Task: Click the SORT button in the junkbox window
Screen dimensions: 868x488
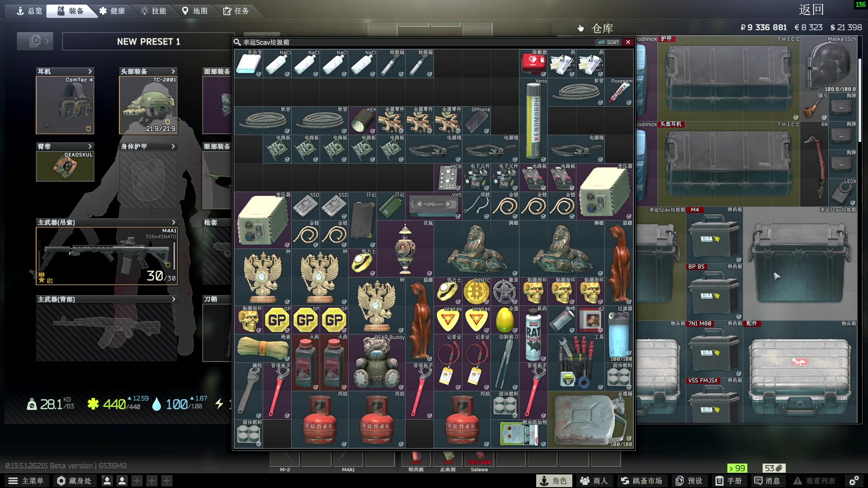Action: (x=609, y=42)
